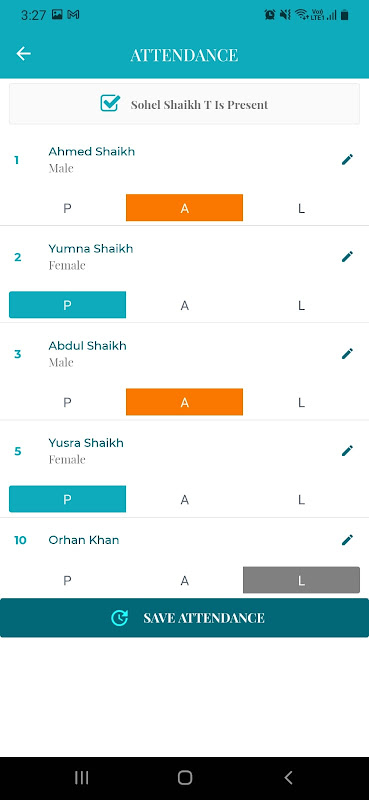369x800 pixels.
Task: Select the orange A status for Ahmed Shaikh
Action: [x=184, y=208]
